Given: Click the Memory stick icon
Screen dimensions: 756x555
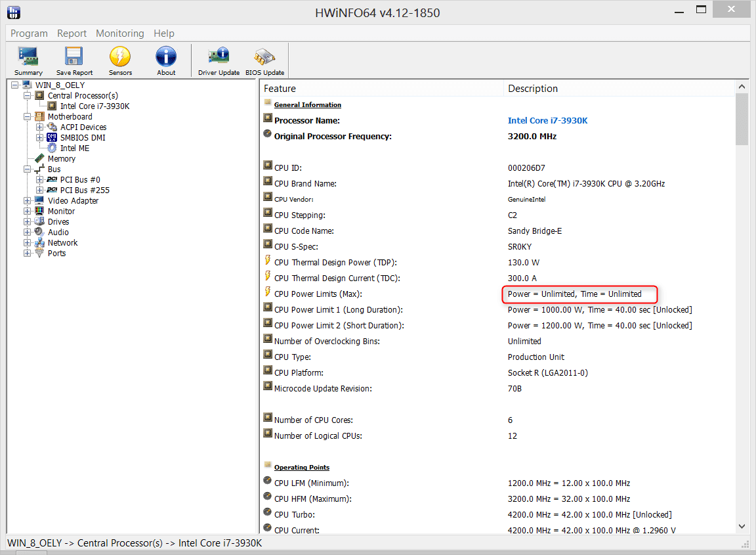Looking at the screenshot, I should (x=39, y=158).
